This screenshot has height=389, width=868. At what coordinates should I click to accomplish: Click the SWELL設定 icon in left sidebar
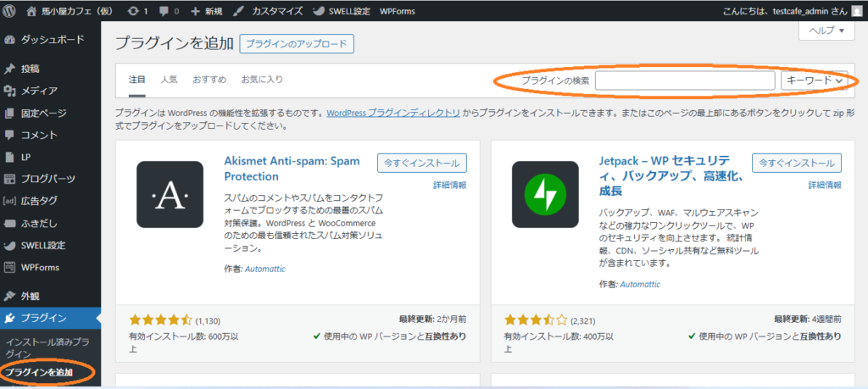pos(9,245)
